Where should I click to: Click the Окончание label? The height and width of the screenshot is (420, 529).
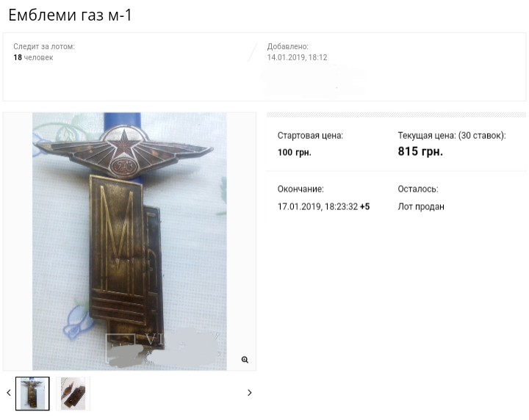(x=301, y=189)
